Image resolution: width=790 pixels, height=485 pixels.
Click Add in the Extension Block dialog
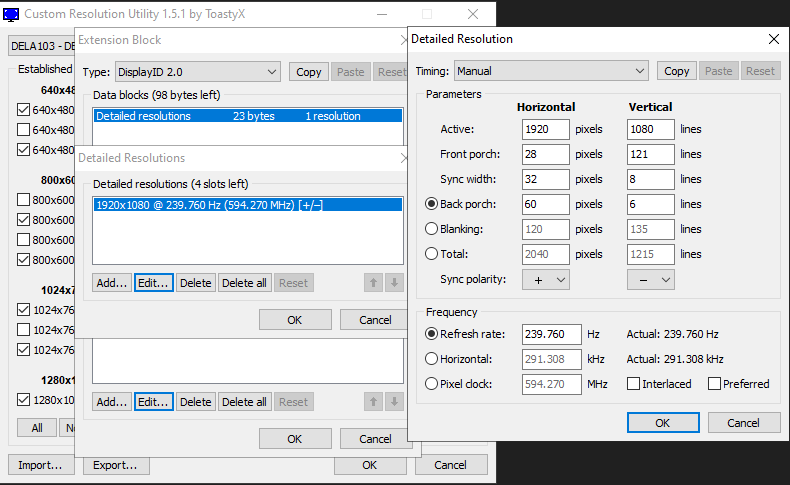click(112, 402)
